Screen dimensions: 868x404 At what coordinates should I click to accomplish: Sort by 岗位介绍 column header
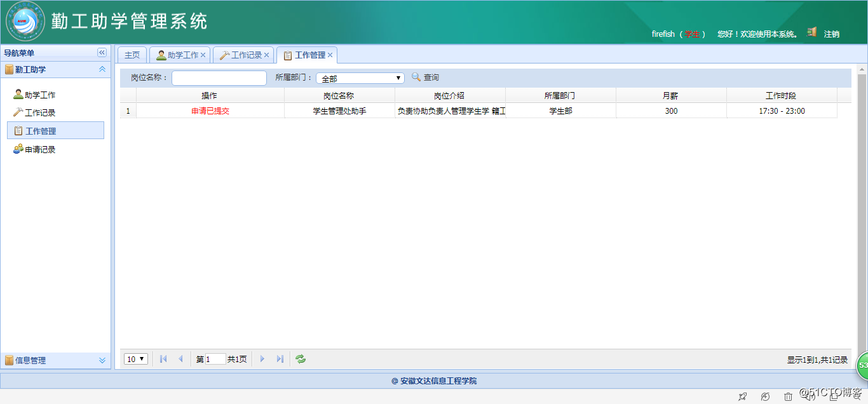pyautogui.click(x=449, y=95)
